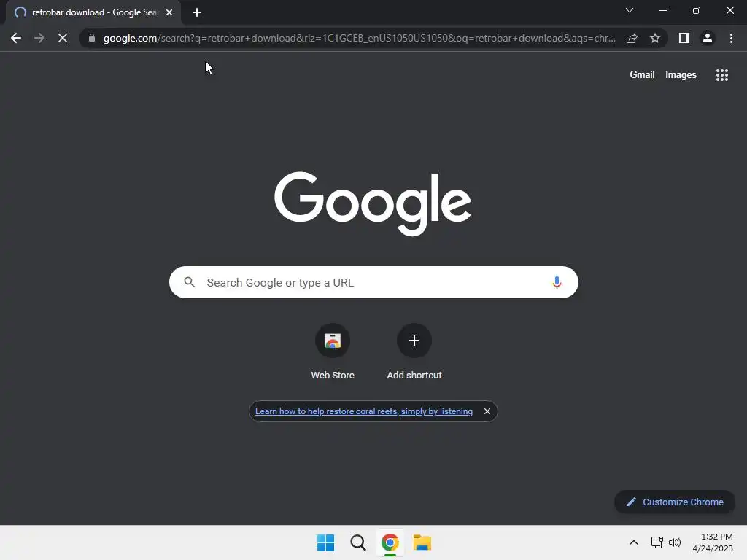Focus the Google search box
Viewport: 747px width, 560px height.
coord(373,282)
